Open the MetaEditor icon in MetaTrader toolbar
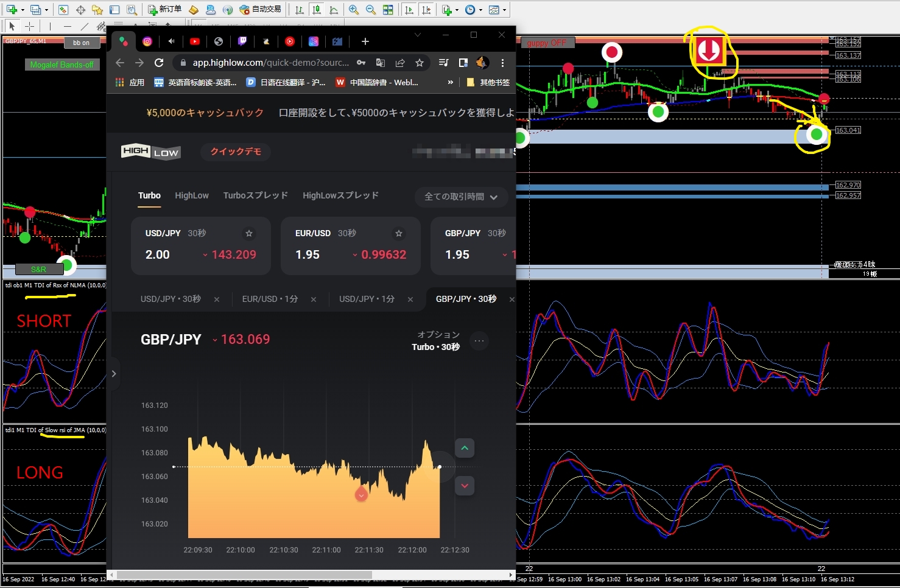 194,10
